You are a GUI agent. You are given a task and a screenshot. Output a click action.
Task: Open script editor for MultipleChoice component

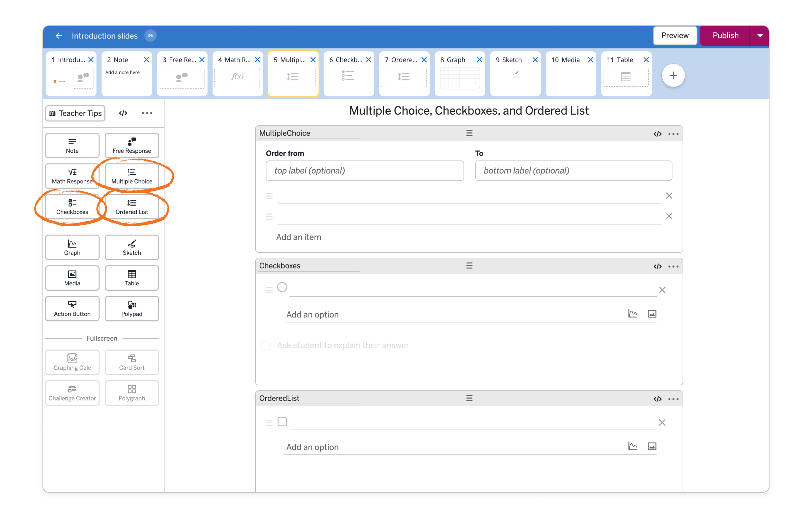657,134
